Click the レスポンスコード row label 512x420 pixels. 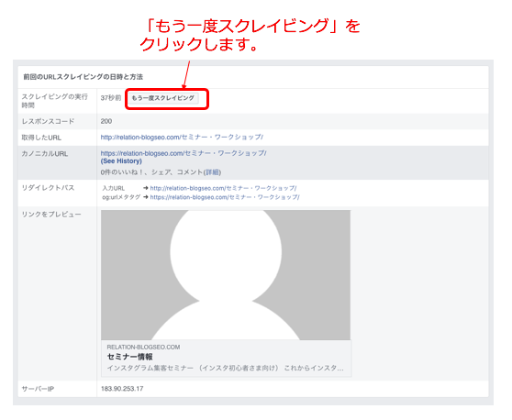click(x=48, y=121)
